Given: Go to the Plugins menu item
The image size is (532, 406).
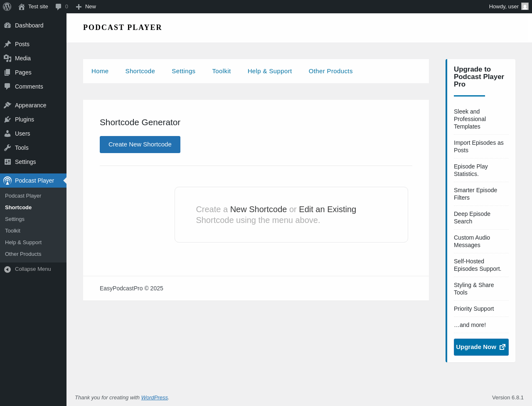Looking at the screenshot, I should pos(33,119).
